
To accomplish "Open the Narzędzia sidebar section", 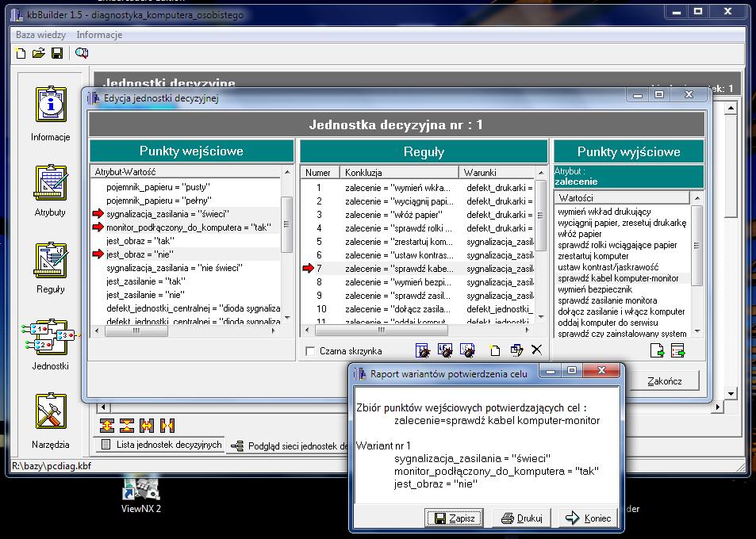I will click(51, 421).
